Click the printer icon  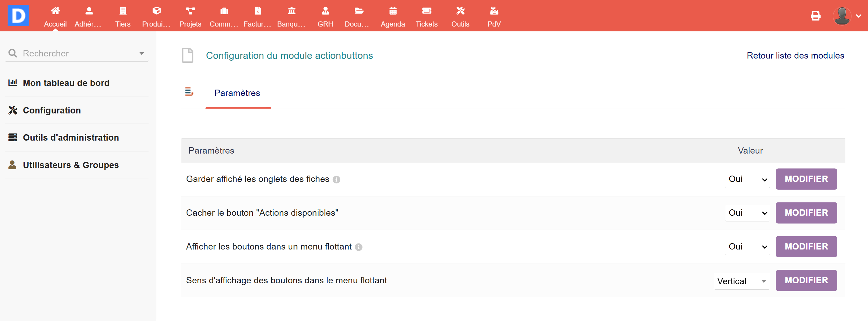(x=815, y=16)
